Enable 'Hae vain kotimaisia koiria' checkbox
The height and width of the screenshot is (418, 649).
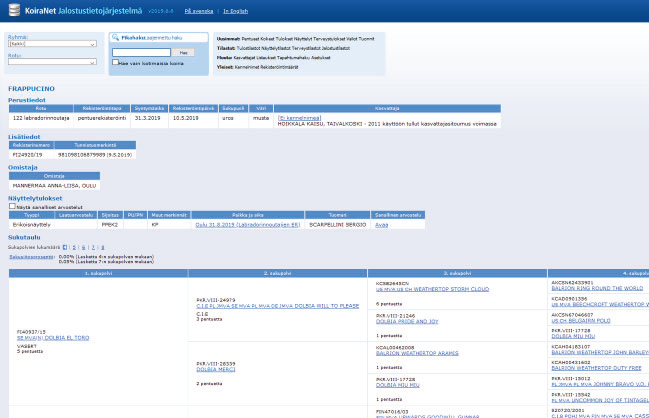coord(115,62)
